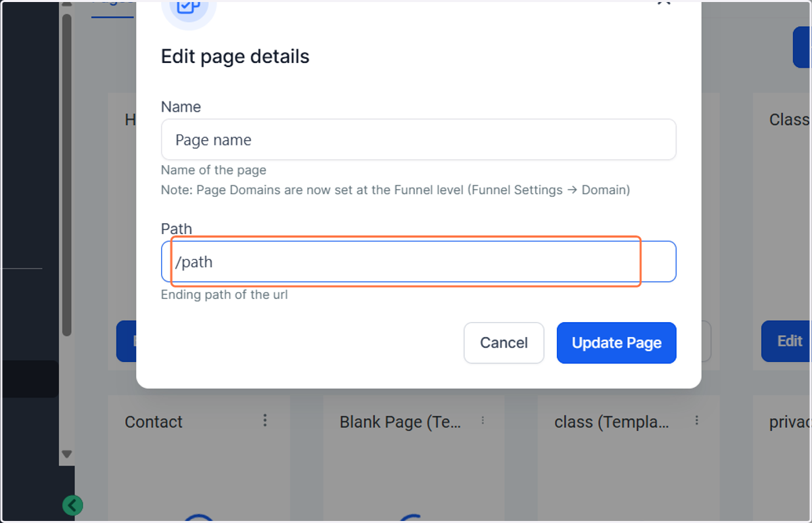Collapse sidebar with green chevron icon
The image size is (812, 523).
pos(72,505)
